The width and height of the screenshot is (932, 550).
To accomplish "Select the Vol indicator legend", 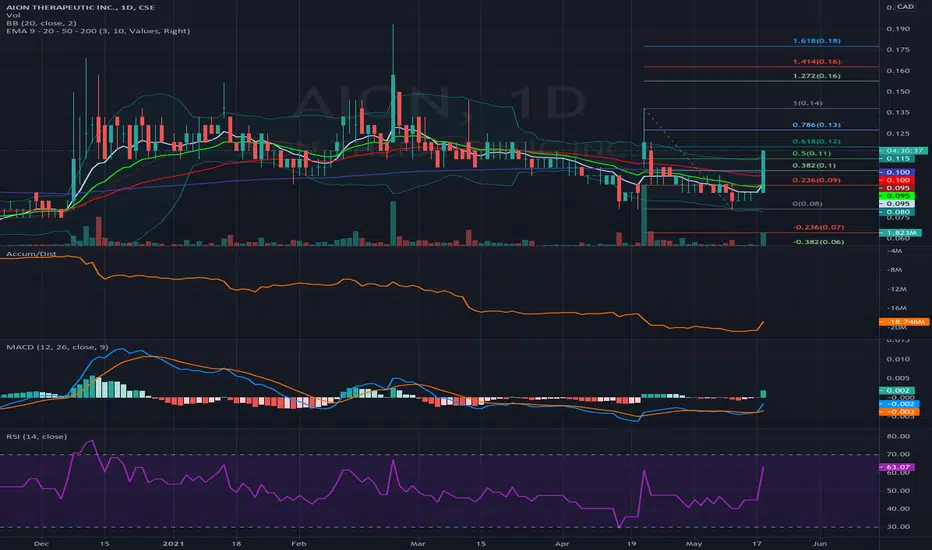I will tap(13, 15).
